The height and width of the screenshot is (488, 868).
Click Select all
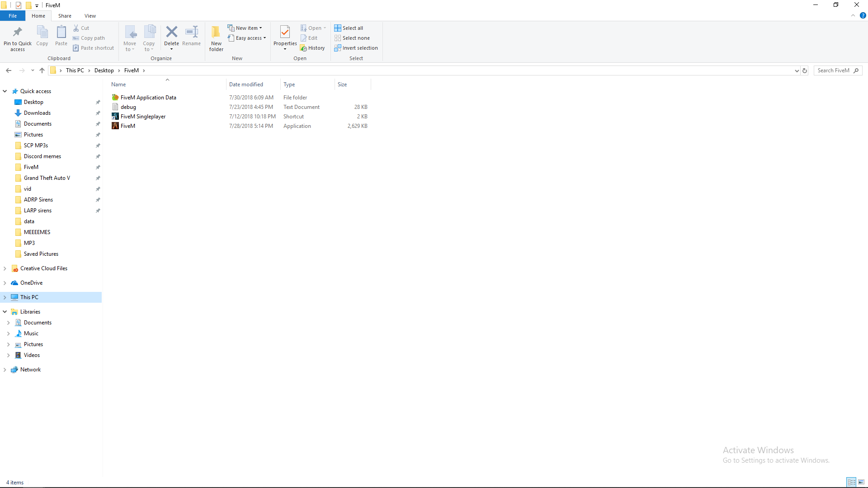coord(349,28)
